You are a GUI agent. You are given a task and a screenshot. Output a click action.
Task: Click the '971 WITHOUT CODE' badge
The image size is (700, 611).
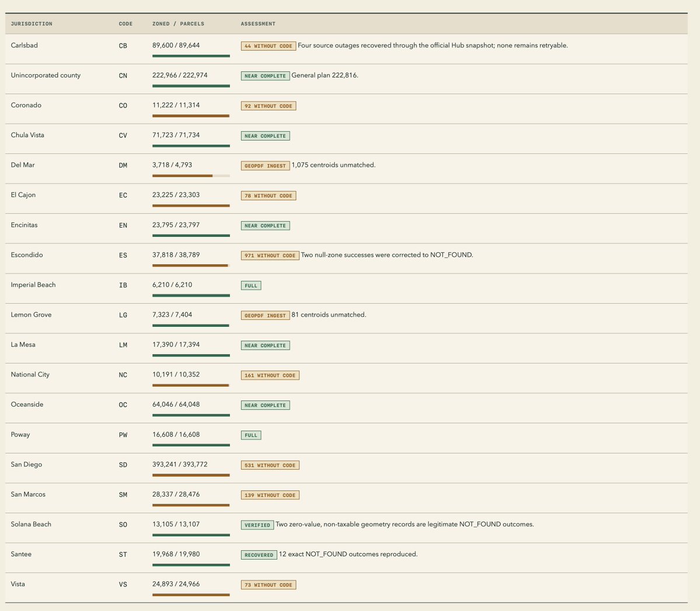pyautogui.click(x=270, y=255)
